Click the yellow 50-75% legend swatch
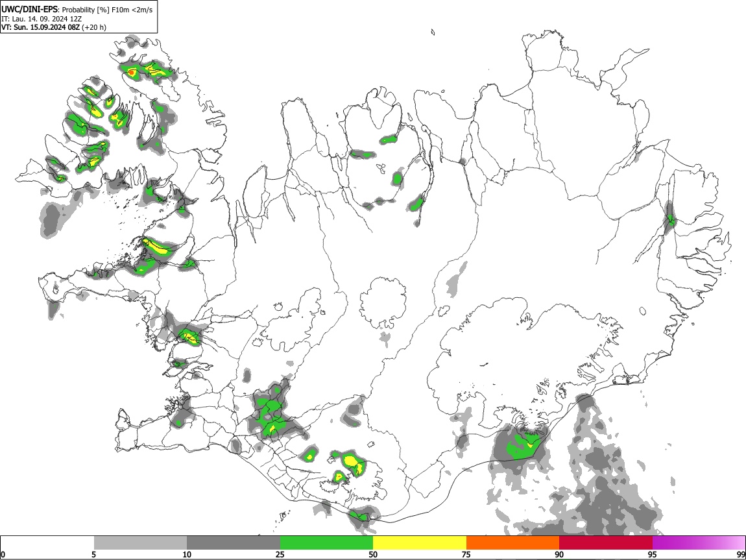Viewport: 746px width, 560px height. (420, 543)
